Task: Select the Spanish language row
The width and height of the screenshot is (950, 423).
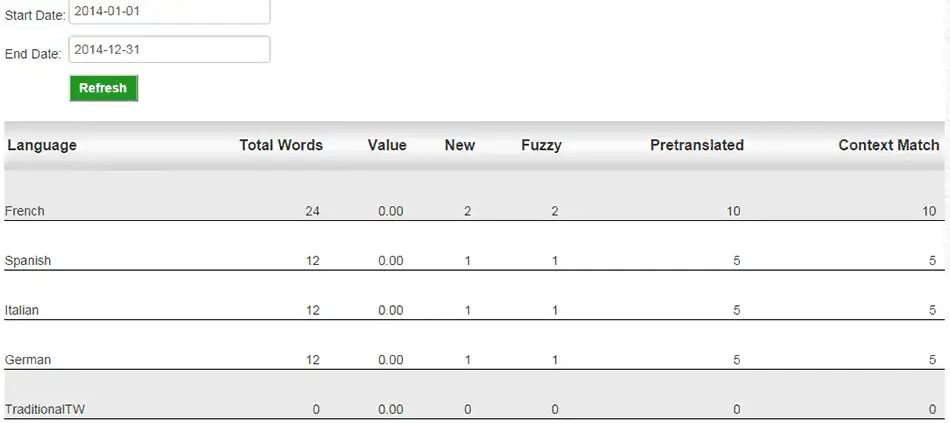Action: [x=474, y=246]
